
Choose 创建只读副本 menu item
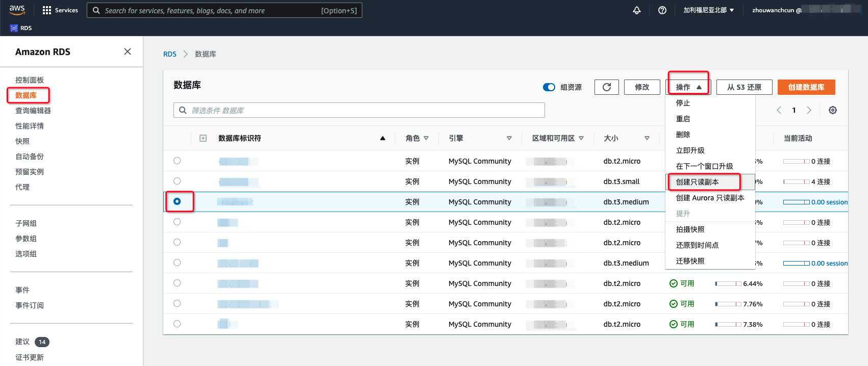point(710,182)
